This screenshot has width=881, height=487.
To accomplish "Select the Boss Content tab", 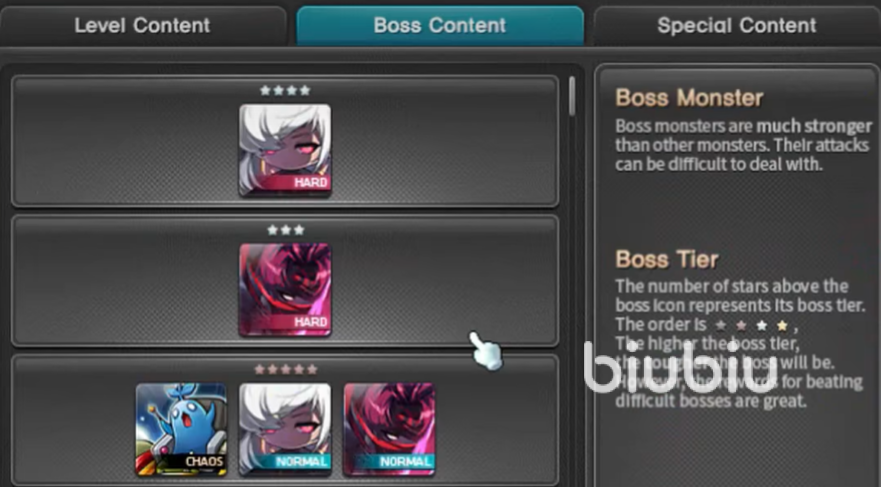I will (440, 26).
